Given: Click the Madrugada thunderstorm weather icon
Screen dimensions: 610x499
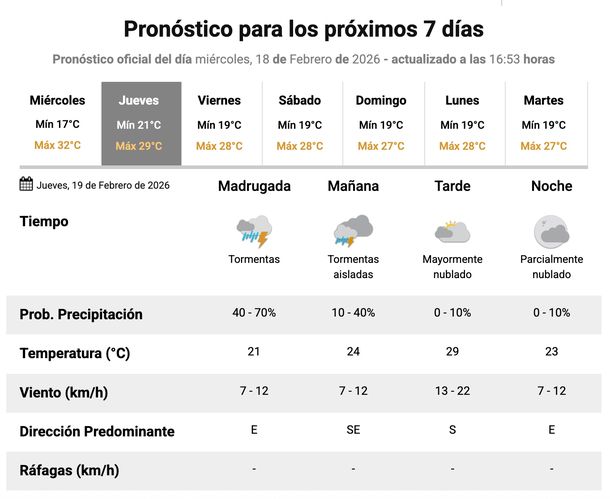Looking at the screenshot, I should tap(254, 231).
